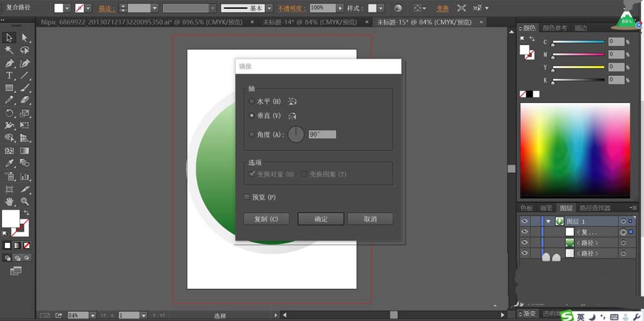Click the 不透明度 opacity link
The height and width of the screenshot is (321, 644).
(292, 8)
